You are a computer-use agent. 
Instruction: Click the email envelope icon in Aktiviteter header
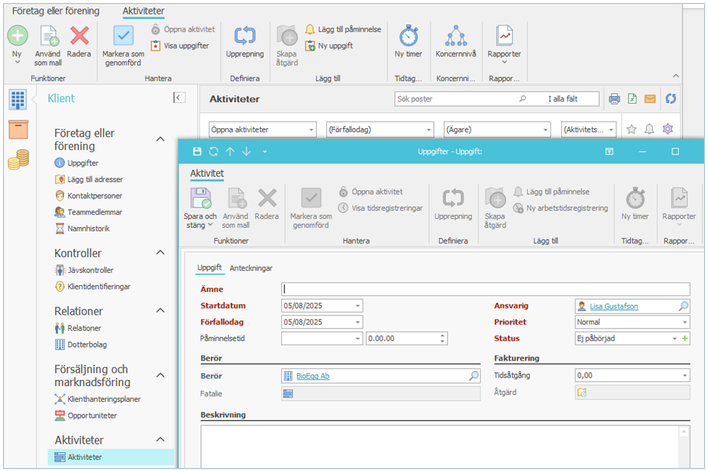pos(650,98)
